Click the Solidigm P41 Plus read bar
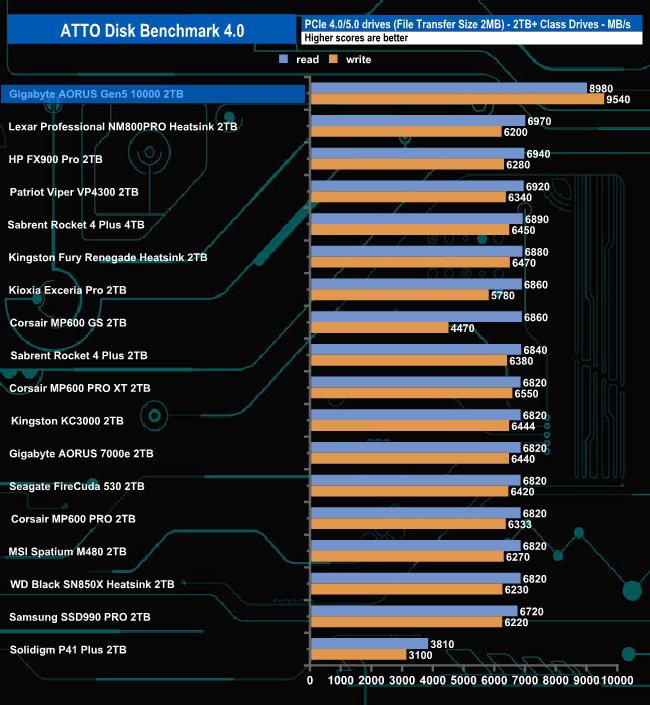This screenshot has height=705, width=650. click(369, 644)
